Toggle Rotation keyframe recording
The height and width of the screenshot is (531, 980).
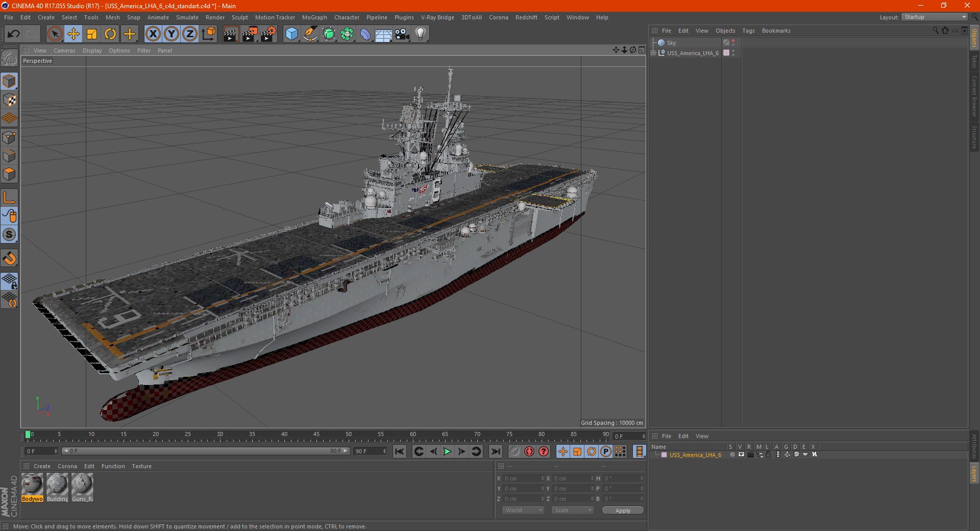coord(592,451)
